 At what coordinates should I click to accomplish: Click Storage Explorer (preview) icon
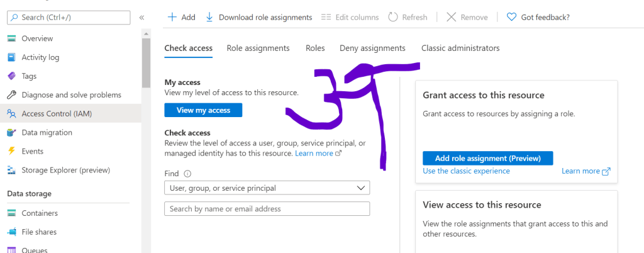11,170
